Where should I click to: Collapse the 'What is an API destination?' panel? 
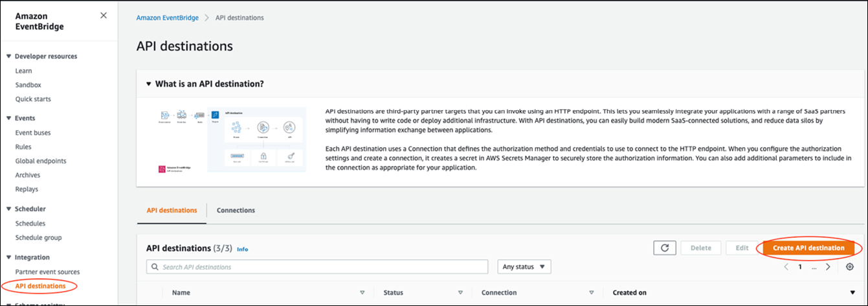[x=149, y=84]
